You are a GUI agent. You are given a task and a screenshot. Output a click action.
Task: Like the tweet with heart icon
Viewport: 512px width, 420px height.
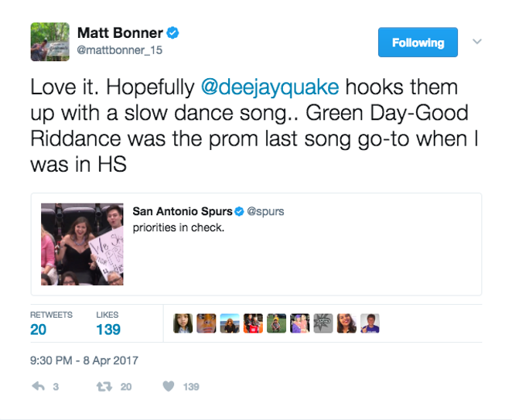click(x=169, y=387)
